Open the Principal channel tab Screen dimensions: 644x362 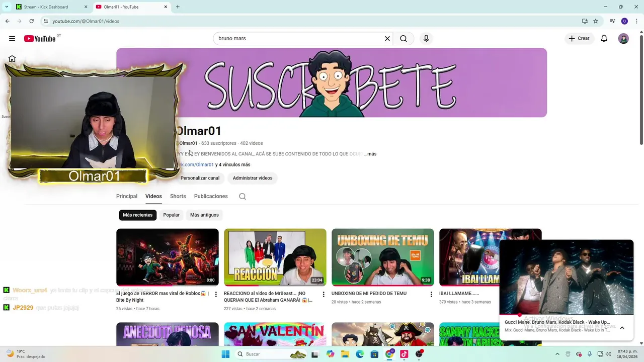tap(127, 197)
